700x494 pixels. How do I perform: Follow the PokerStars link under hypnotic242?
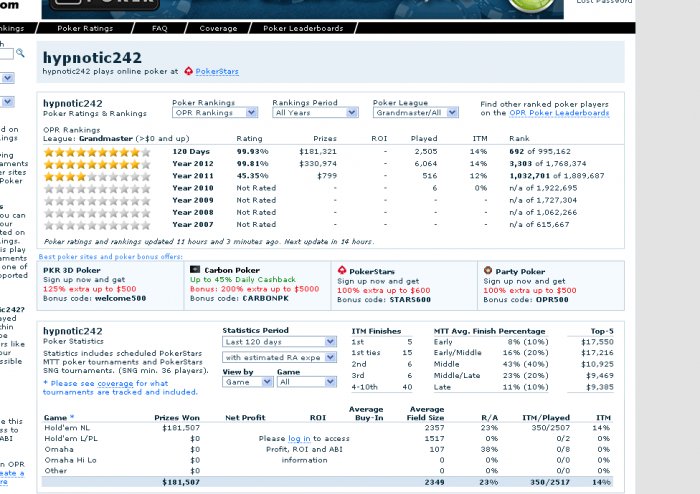[x=217, y=71]
